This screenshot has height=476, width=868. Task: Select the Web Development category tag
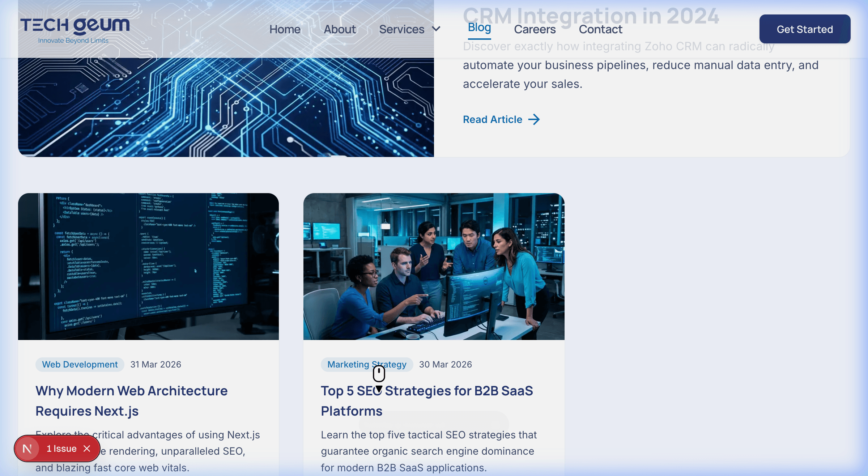click(x=79, y=364)
